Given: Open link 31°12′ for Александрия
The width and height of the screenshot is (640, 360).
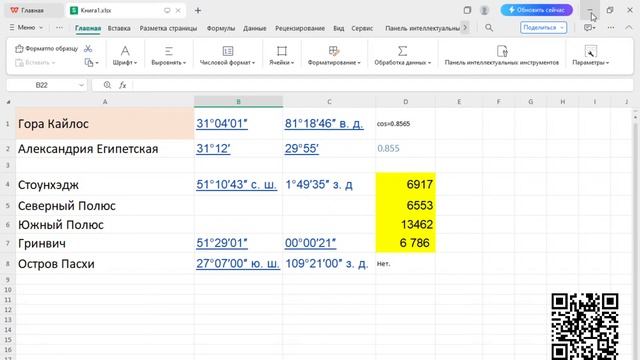Looking at the screenshot, I should click(x=213, y=149).
